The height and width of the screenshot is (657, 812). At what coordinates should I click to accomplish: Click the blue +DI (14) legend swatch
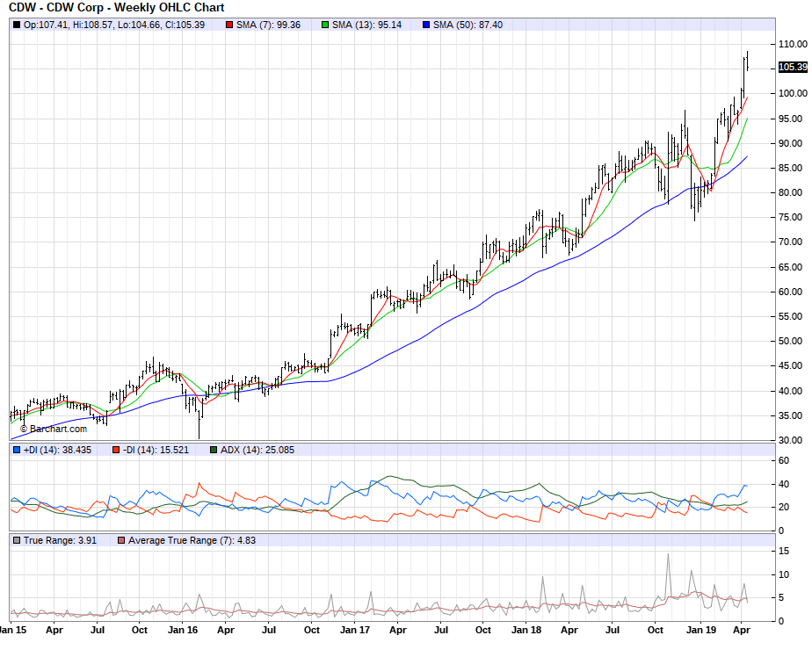(x=17, y=451)
